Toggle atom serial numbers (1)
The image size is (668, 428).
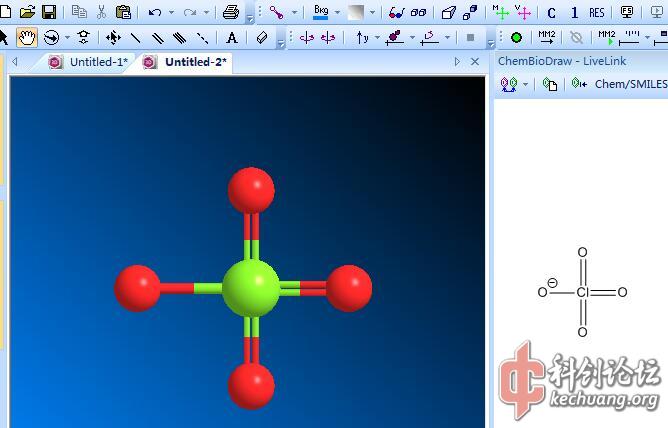(x=574, y=13)
